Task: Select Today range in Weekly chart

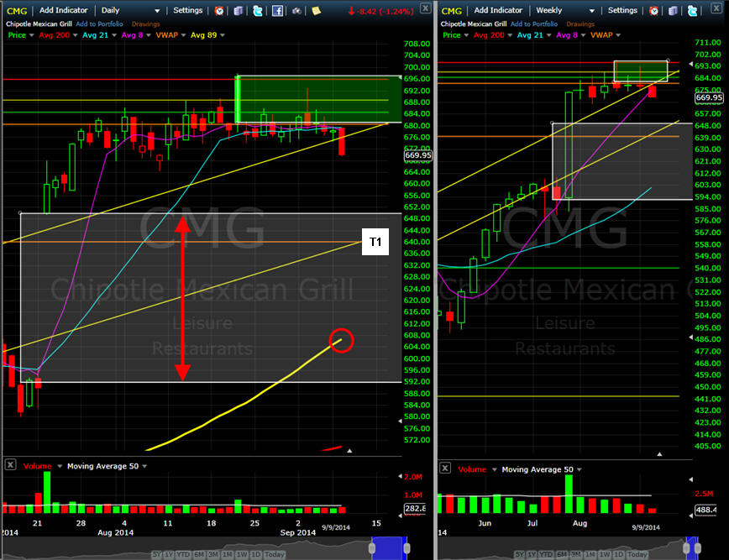Action: point(637,554)
